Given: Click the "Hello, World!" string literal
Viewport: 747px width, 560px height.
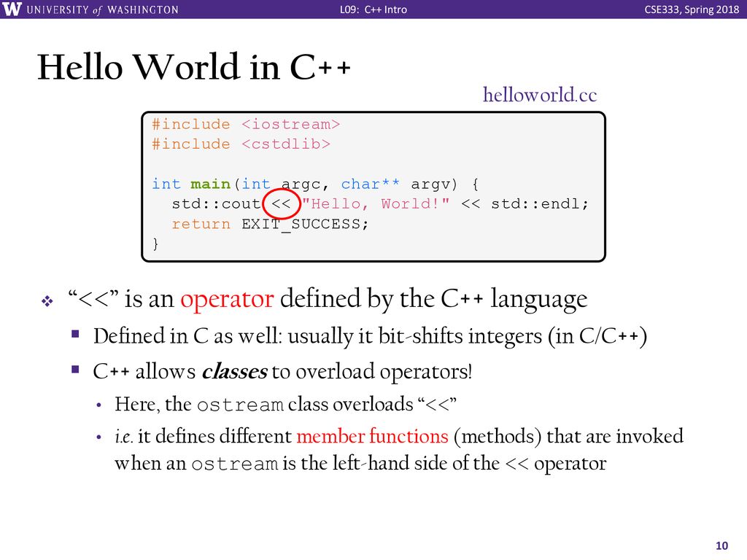Looking at the screenshot, I should [376, 204].
